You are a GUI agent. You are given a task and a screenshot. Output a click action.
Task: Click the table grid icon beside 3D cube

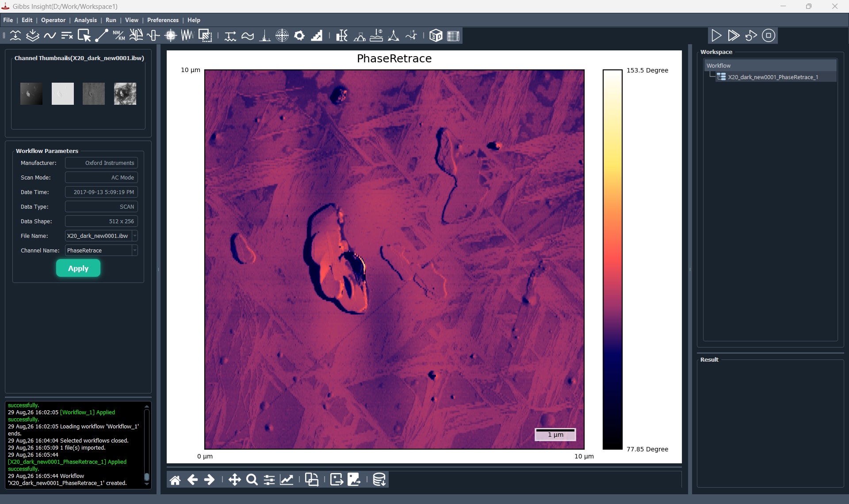pyautogui.click(x=453, y=35)
